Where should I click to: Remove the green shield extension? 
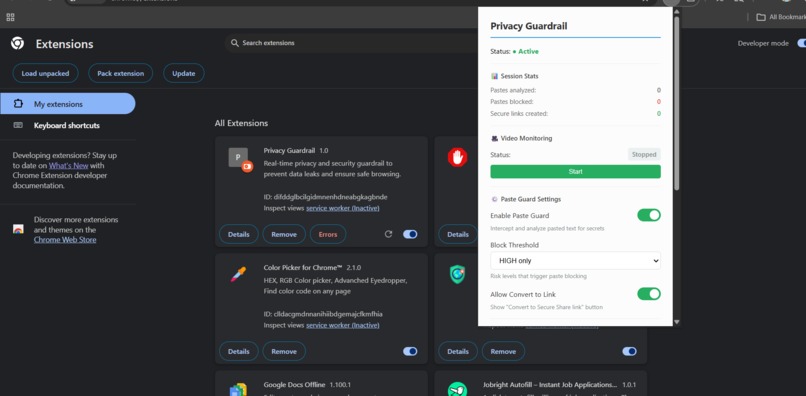503,351
